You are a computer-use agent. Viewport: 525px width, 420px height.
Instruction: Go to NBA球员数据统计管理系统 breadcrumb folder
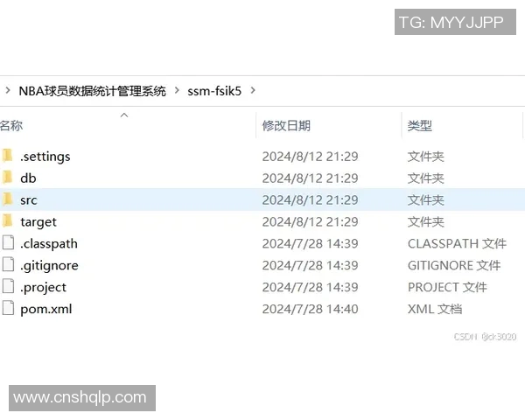pos(93,91)
